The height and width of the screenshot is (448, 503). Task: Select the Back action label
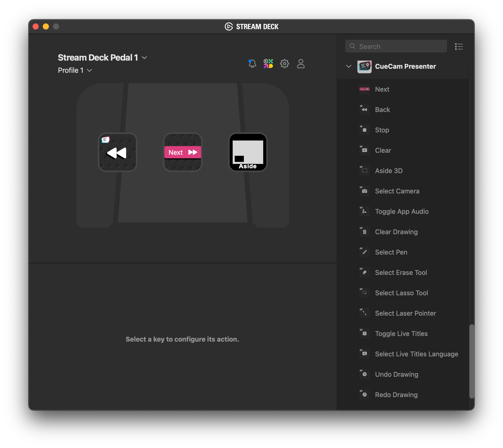coord(382,110)
